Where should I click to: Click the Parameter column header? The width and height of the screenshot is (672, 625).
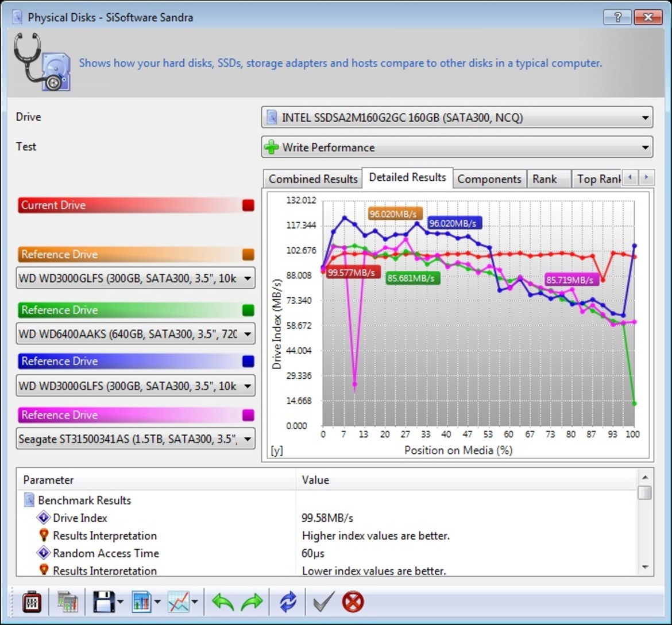[156, 480]
